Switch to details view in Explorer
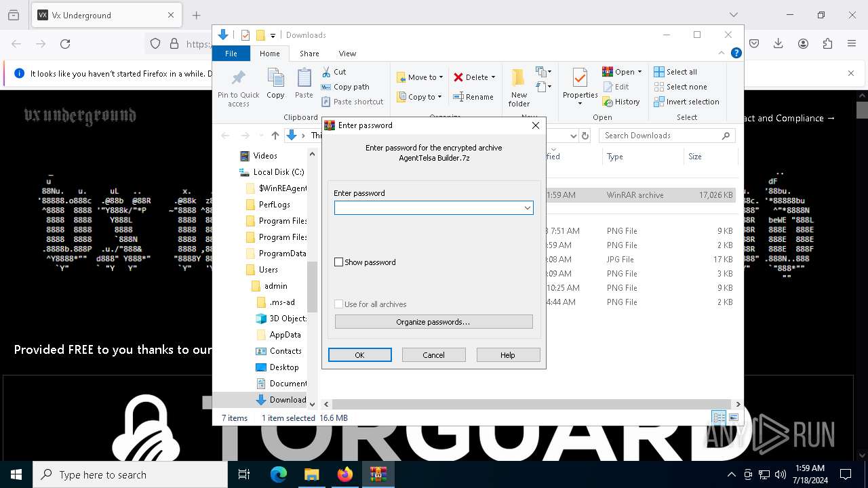The width and height of the screenshot is (868, 488). pyautogui.click(x=719, y=418)
